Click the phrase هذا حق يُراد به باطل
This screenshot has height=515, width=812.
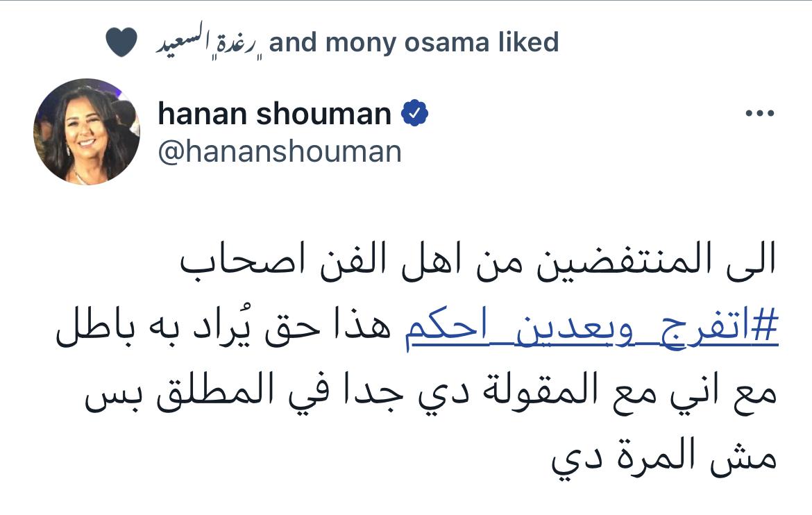pos(223,332)
